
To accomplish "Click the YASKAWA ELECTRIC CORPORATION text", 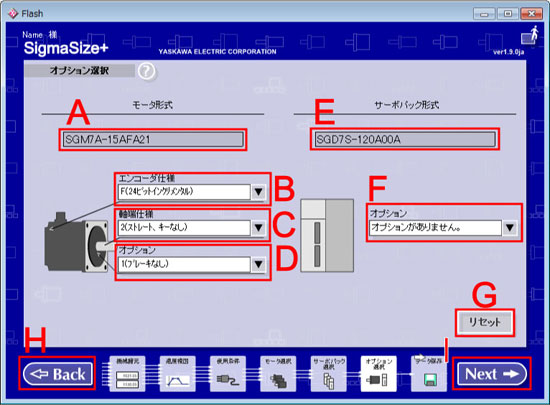I will tap(217, 52).
